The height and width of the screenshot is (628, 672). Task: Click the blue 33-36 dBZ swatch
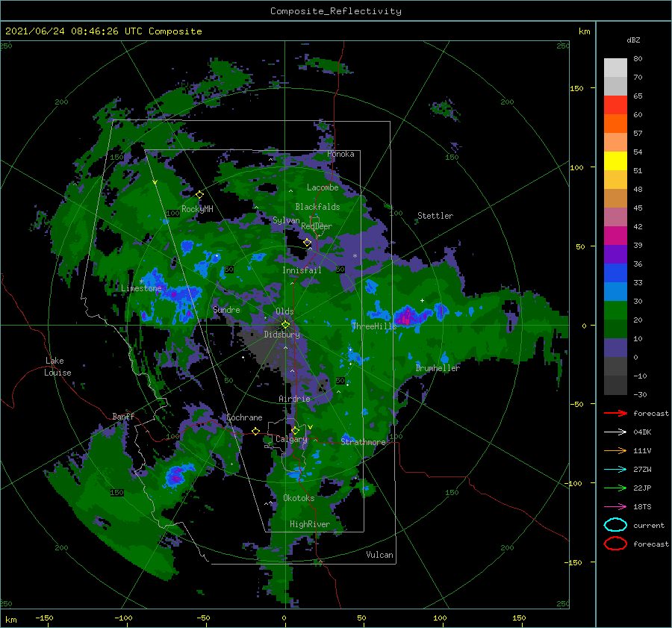(615, 273)
